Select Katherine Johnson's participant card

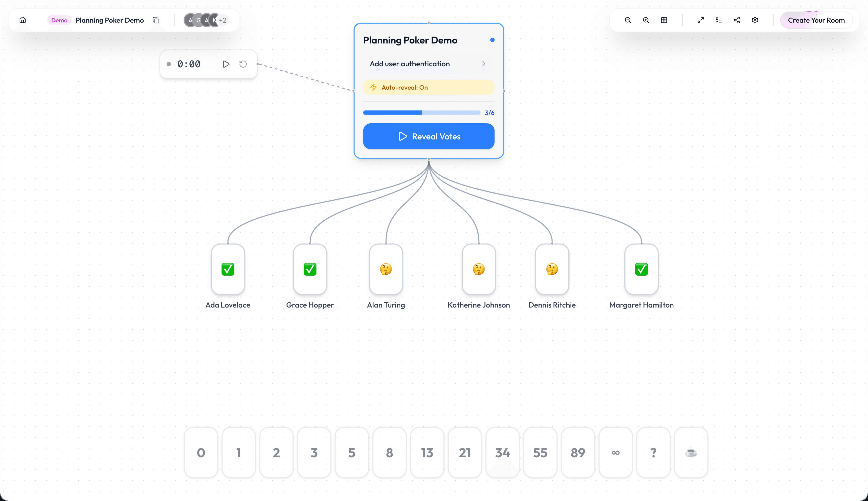click(x=479, y=269)
